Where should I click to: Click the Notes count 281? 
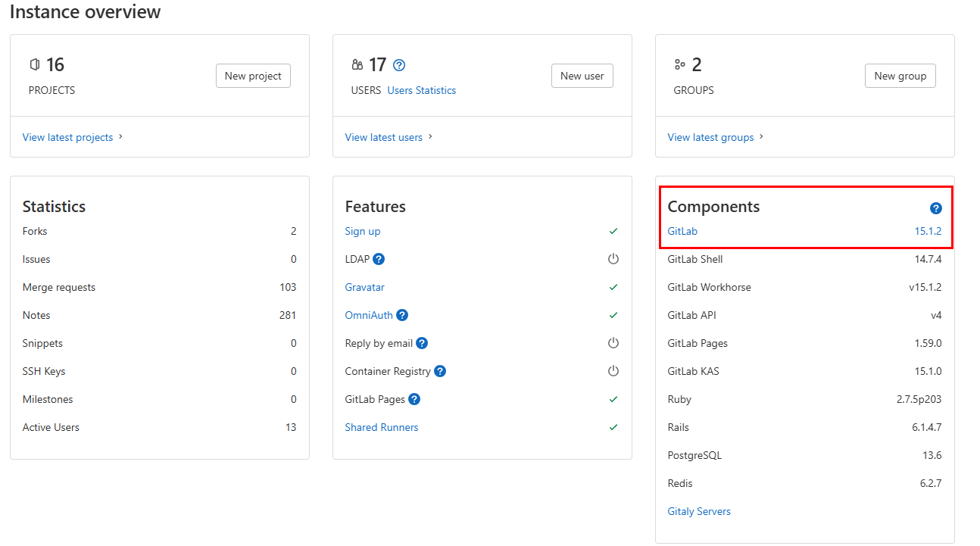pyautogui.click(x=288, y=315)
